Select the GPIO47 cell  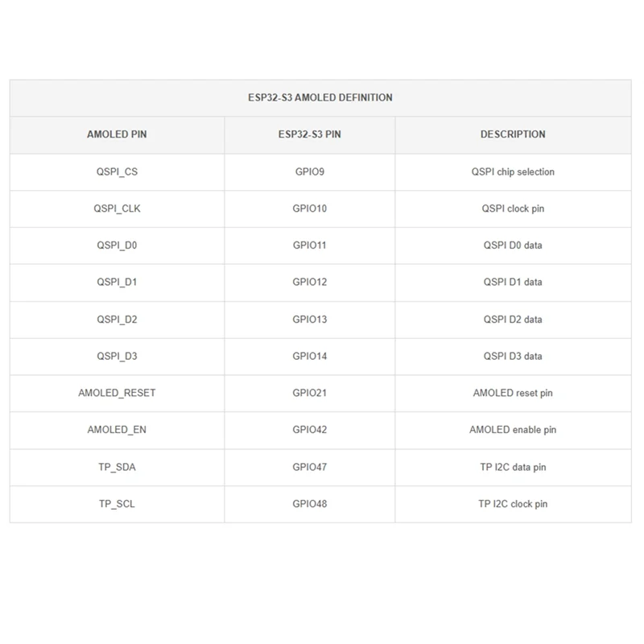click(x=310, y=467)
